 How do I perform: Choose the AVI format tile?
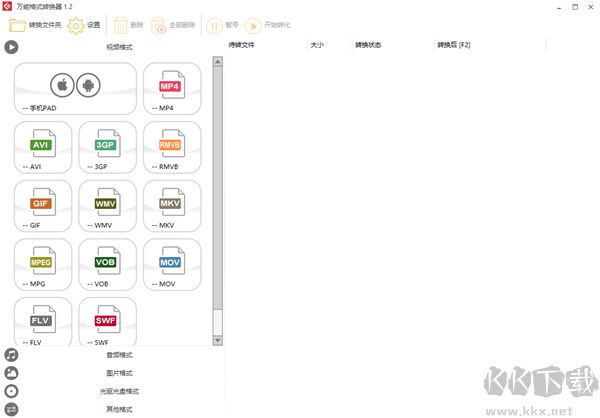[x=43, y=147]
